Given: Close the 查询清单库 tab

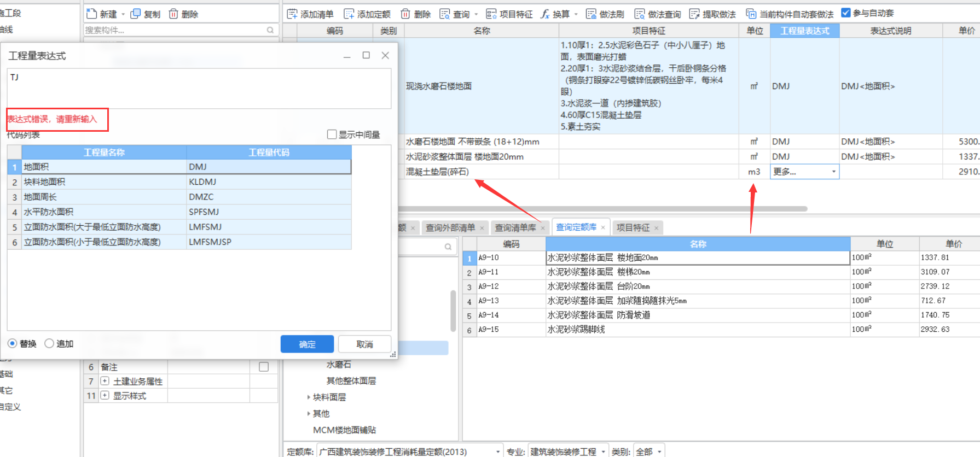Looking at the screenshot, I should pos(543,228).
